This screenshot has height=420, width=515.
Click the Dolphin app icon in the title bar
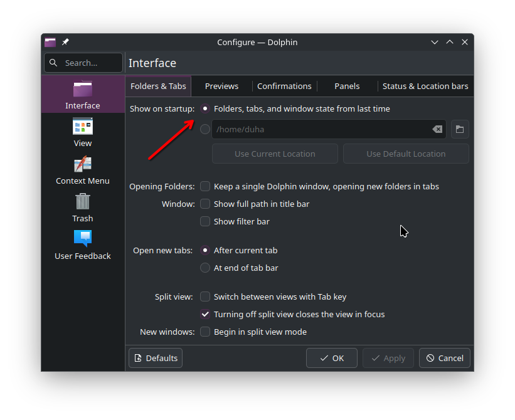[50, 42]
